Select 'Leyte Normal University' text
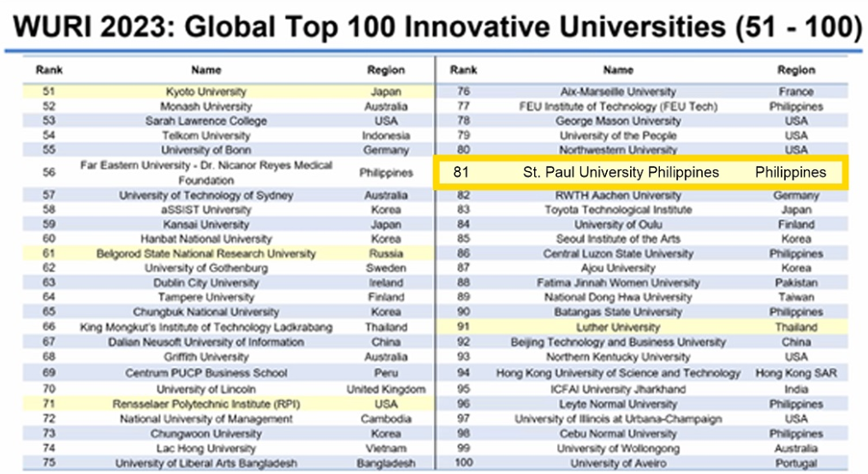 [x=618, y=404]
